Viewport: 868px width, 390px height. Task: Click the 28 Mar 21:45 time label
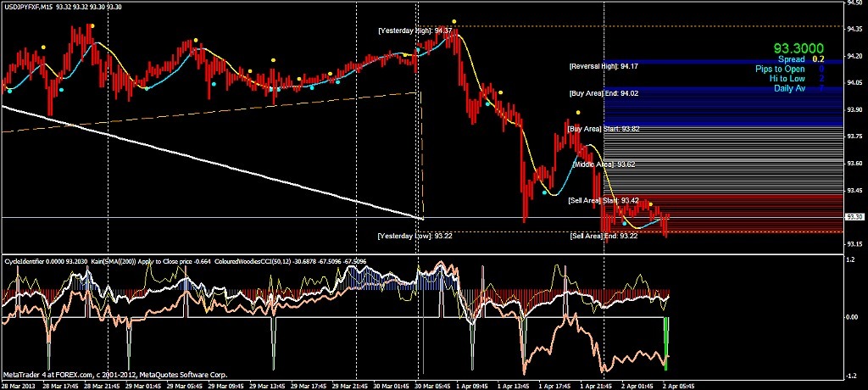pyautogui.click(x=100, y=386)
